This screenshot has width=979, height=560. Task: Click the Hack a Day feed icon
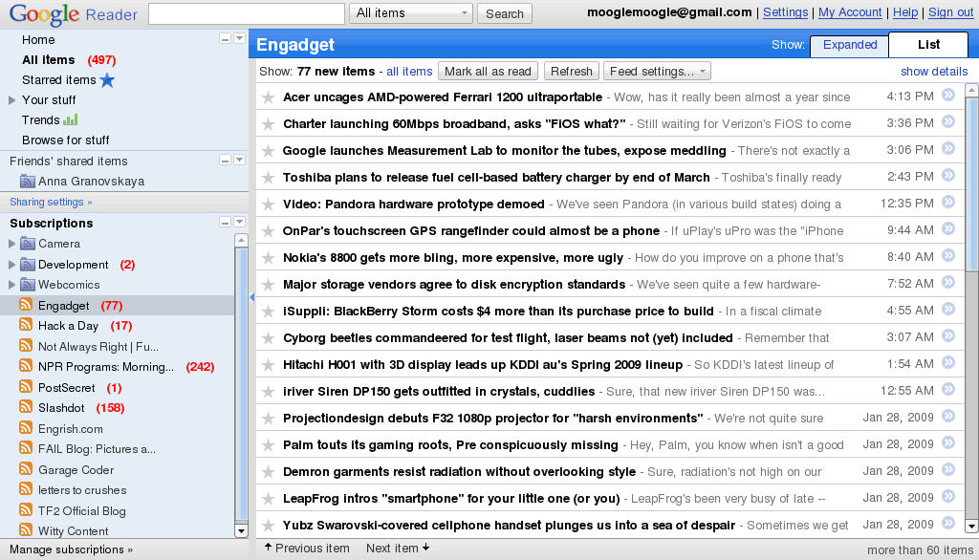pos(24,326)
